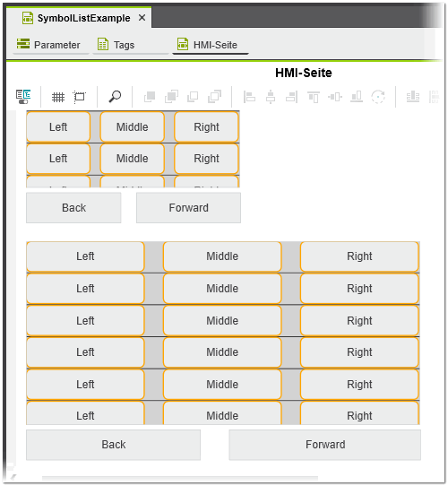Click the align left edges icon
448x486 pixels.
tap(249, 97)
